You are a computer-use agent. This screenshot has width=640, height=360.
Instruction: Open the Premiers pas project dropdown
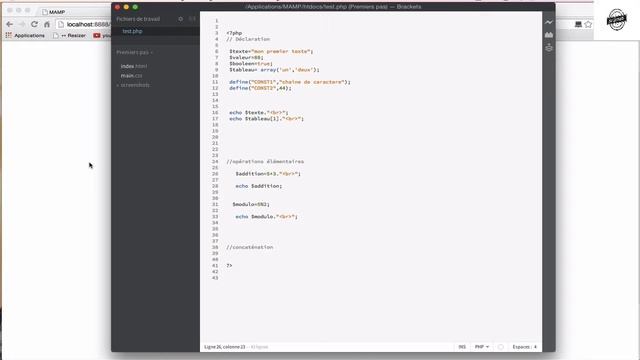[135, 52]
